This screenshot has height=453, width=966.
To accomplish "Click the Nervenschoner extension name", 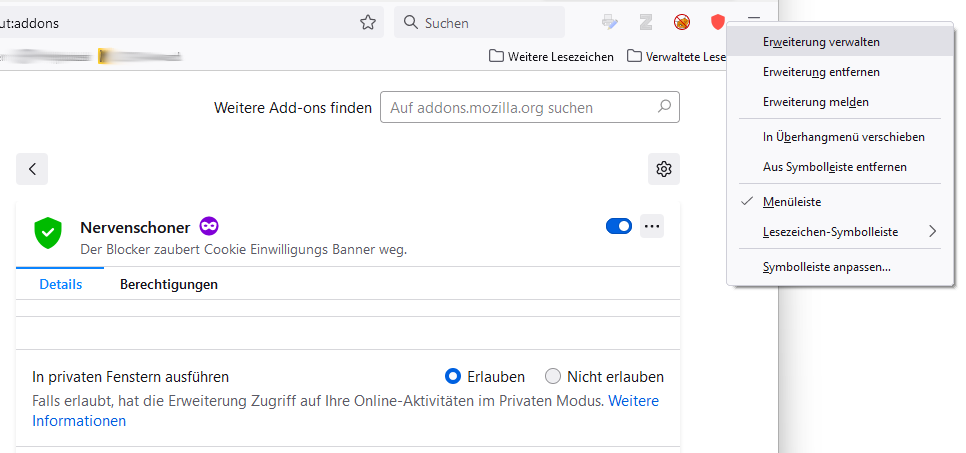I will pyautogui.click(x=135, y=227).
